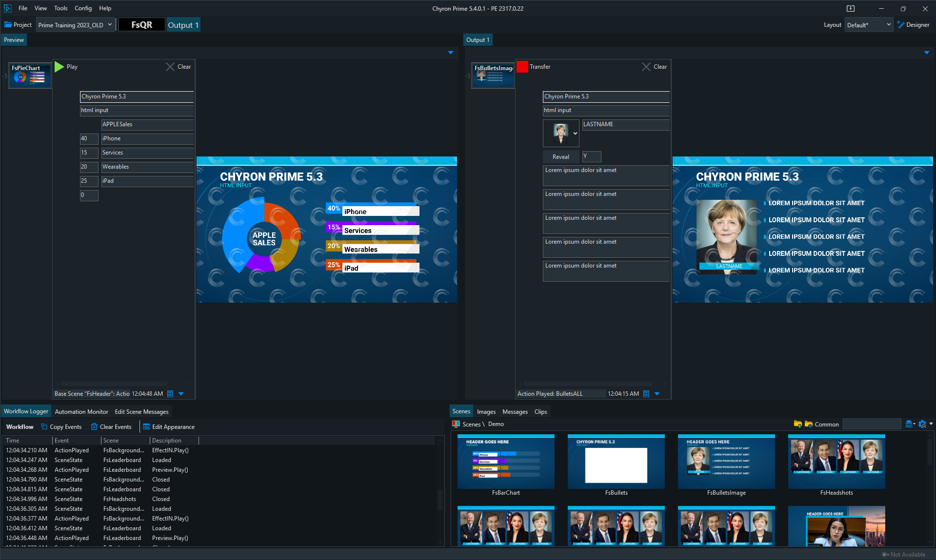Click the LASTNAME input field
936x560 pixels.
[x=626, y=125]
